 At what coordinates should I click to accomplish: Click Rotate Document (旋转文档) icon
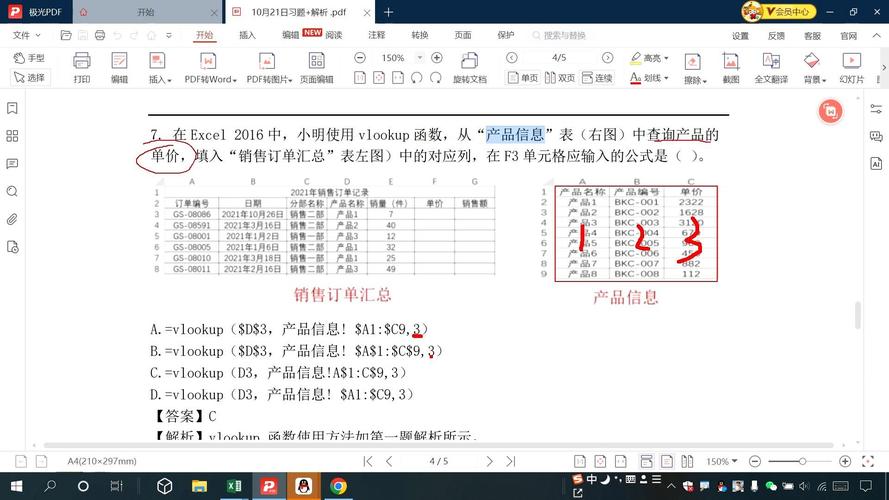tap(469, 68)
